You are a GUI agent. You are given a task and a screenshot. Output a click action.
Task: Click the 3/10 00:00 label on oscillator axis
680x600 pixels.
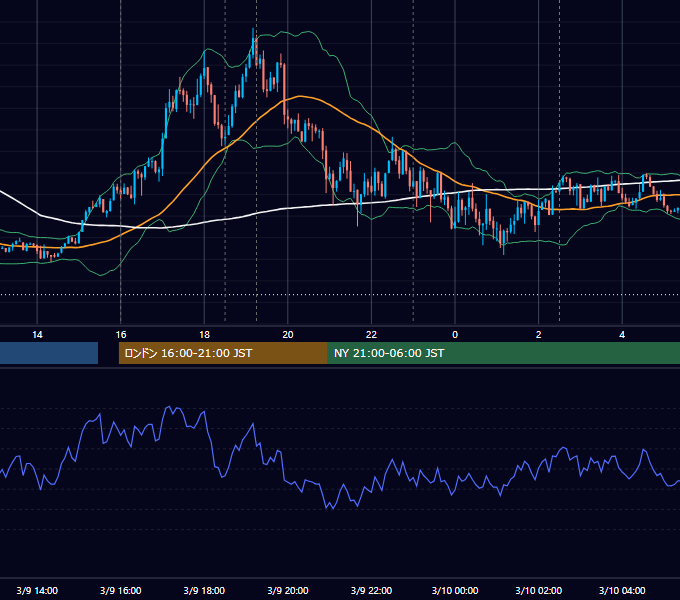455,590
